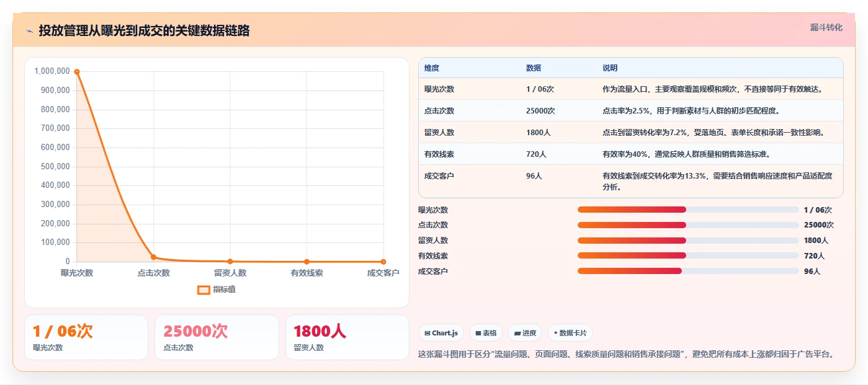Select the 表格 chip

(x=486, y=333)
